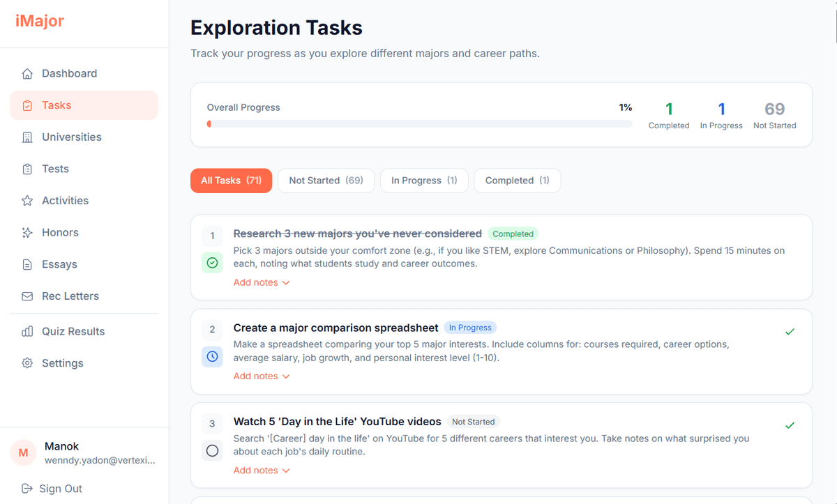Select the Honors sparkle icon
Image resolution: width=837 pixels, height=504 pixels.
[28, 232]
